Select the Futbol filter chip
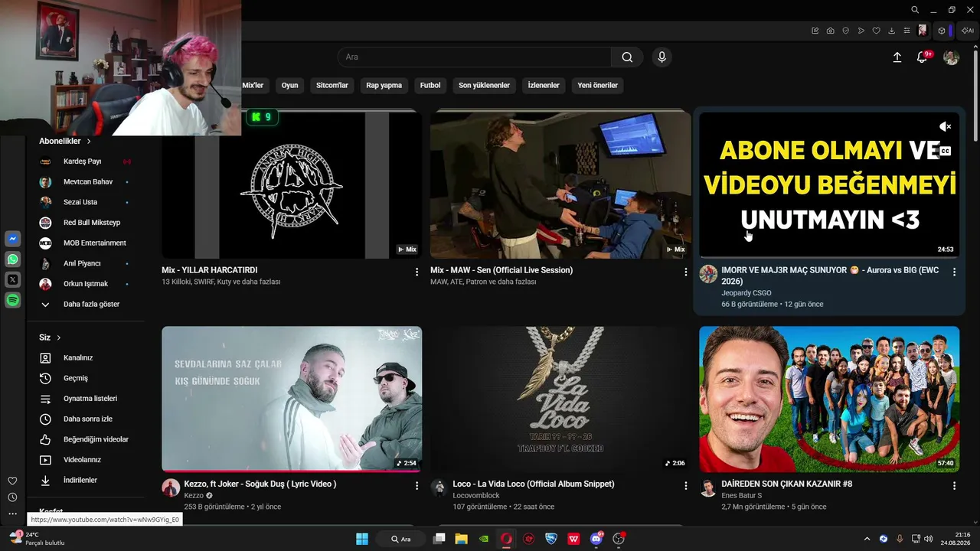The width and height of the screenshot is (980, 551). click(430, 86)
